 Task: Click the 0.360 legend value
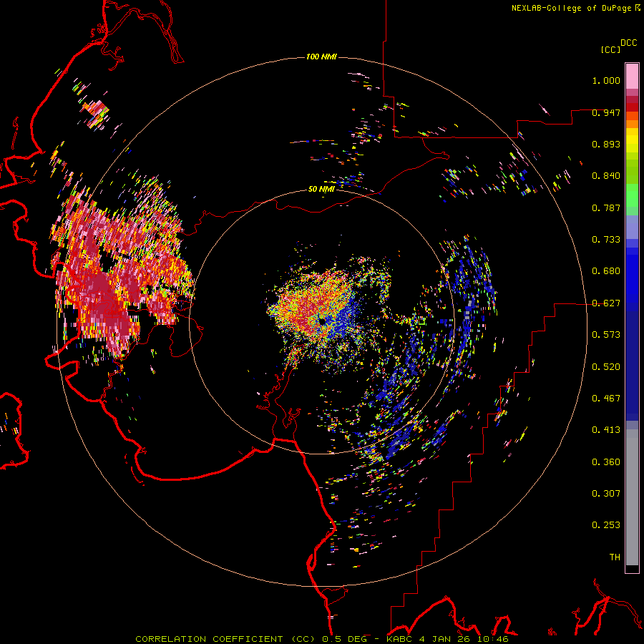[606, 462]
